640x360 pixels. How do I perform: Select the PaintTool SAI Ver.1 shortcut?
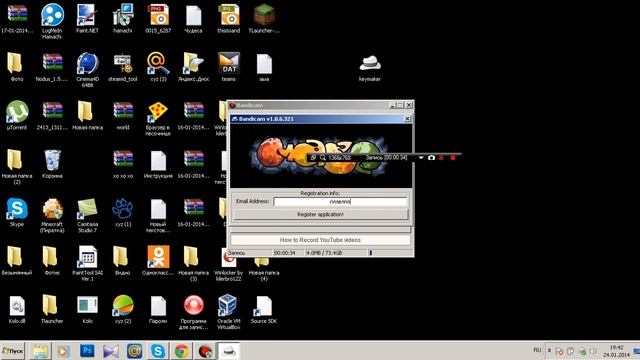[x=87, y=263]
